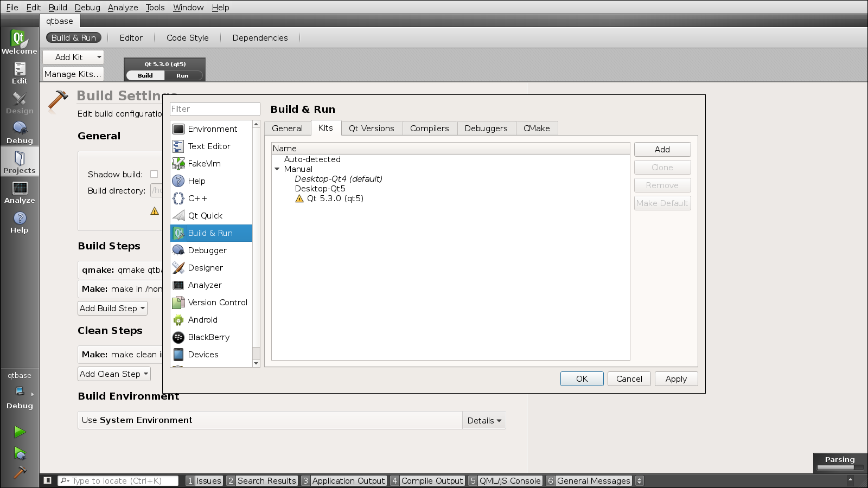
Task: Open the Issues output pane
Action: (x=204, y=480)
